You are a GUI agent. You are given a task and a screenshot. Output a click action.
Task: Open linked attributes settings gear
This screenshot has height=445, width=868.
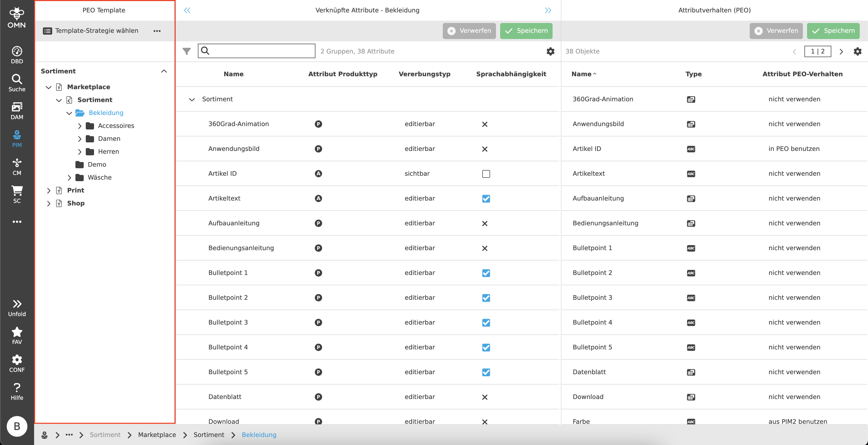coord(550,51)
